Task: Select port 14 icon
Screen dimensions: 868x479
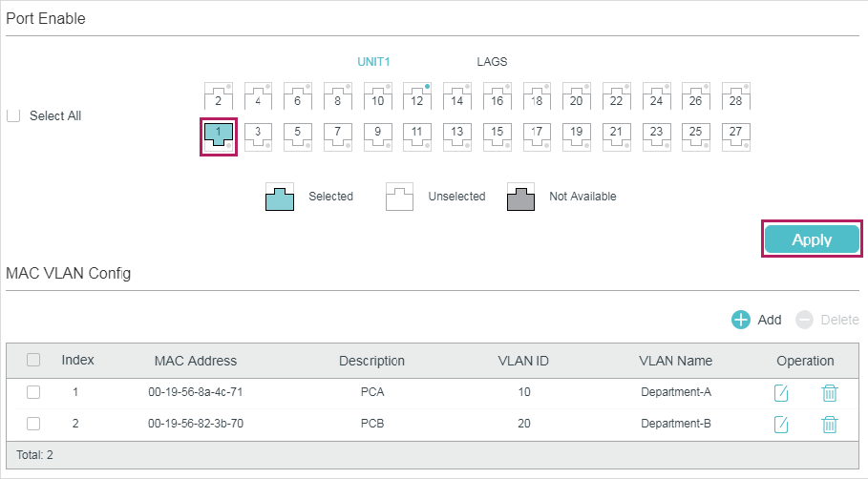Action: pos(457,96)
